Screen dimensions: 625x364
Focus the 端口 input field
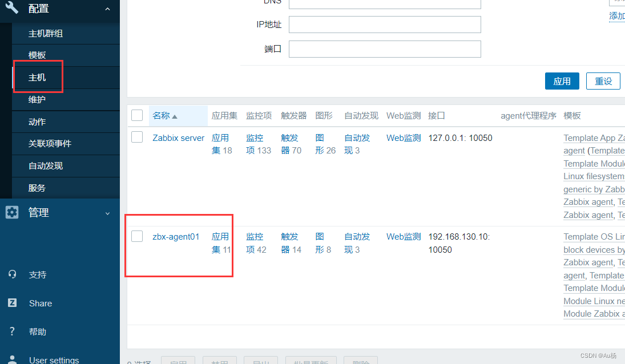click(x=385, y=49)
